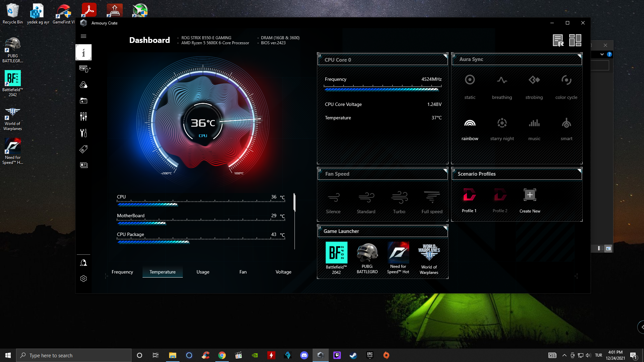
Task: Open the Featured deals tag icon in the sidebar
Action: tap(84, 149)
